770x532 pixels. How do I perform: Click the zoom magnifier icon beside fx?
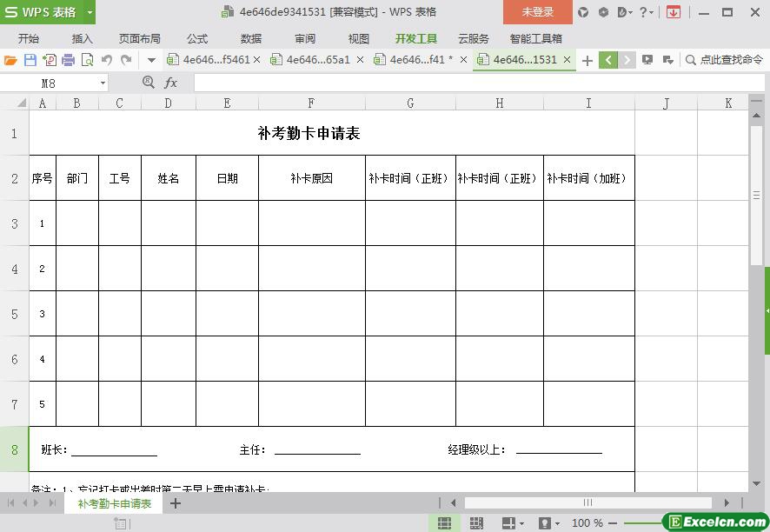point(149,82)
